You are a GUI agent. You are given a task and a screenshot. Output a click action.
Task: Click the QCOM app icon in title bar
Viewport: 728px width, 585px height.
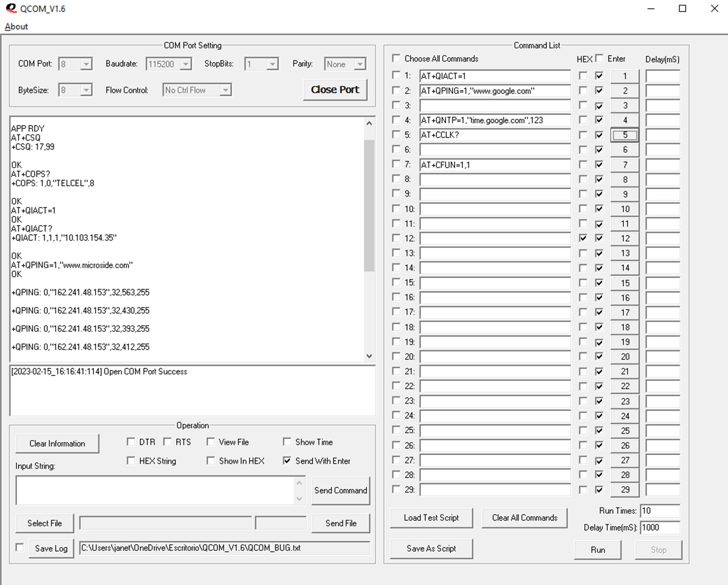(x=11, y=9)
